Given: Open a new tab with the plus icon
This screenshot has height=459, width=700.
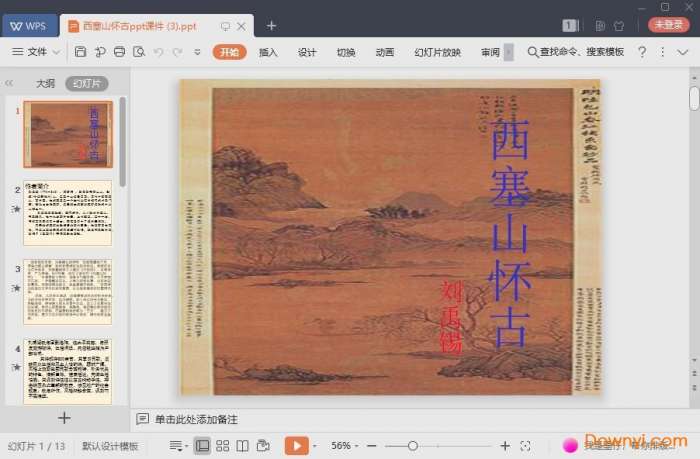Looking at the screenshot, I should click(x=271, y=26).
